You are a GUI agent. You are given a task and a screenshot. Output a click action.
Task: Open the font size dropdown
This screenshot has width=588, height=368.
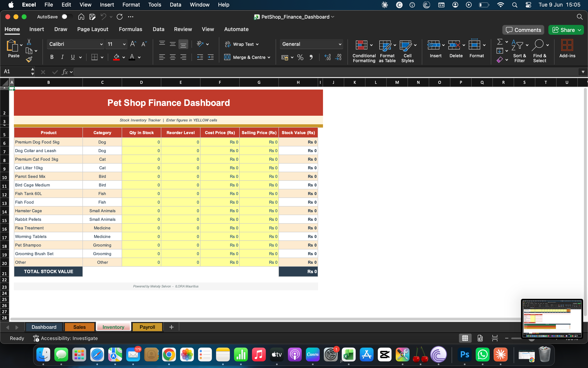[x=124, y=44]
